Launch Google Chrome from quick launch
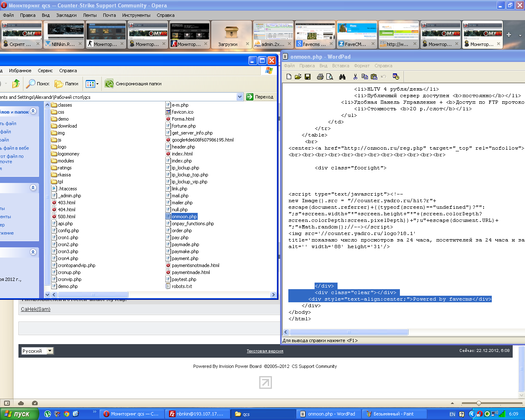 (x=66, y=414)
